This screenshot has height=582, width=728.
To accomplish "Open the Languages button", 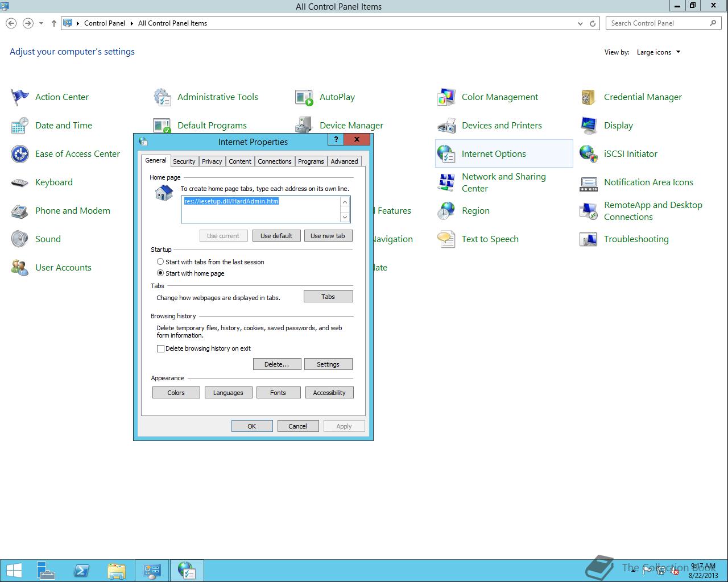I will (x=228, y=393).
